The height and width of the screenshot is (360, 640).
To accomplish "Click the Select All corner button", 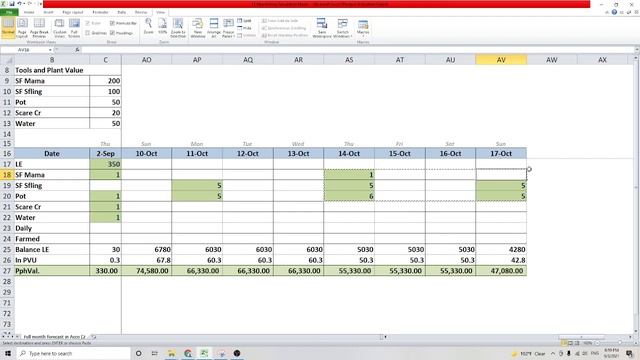I will (x=7, y=60).
